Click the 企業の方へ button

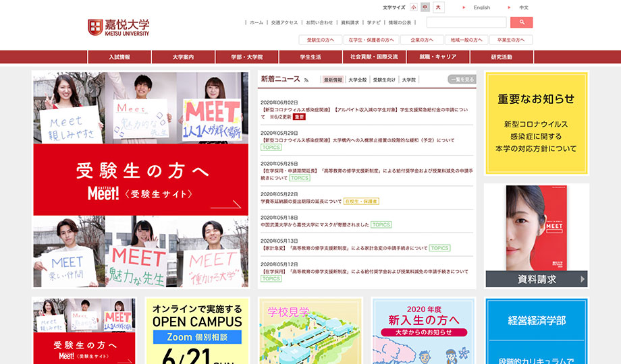click(x=421, y=40)
